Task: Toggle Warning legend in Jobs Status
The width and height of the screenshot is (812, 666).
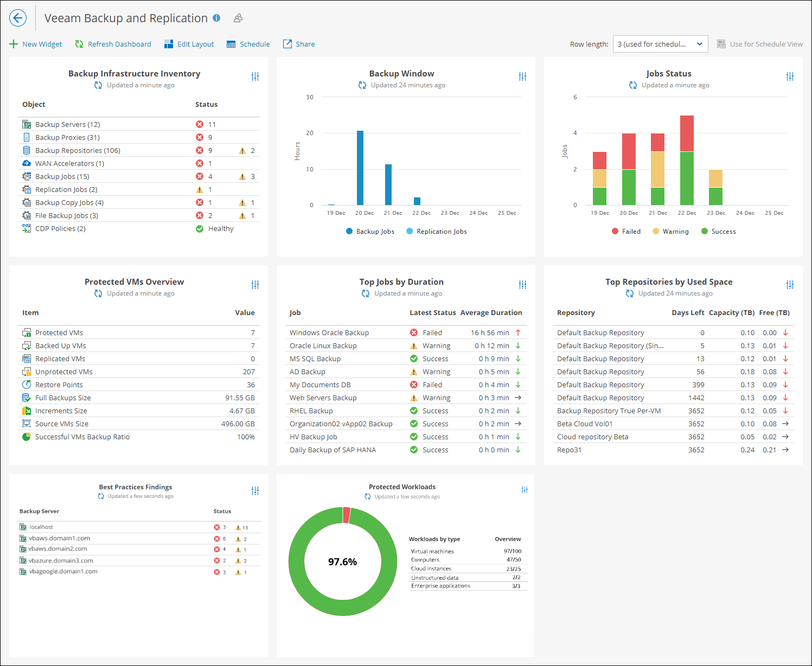Action: point(670,232)
